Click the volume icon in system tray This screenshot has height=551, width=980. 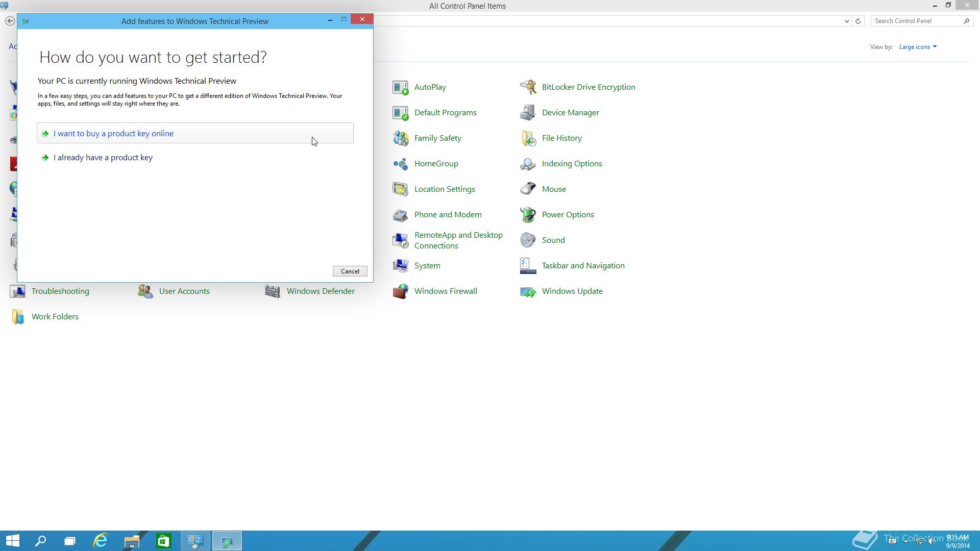coord(932,541)
